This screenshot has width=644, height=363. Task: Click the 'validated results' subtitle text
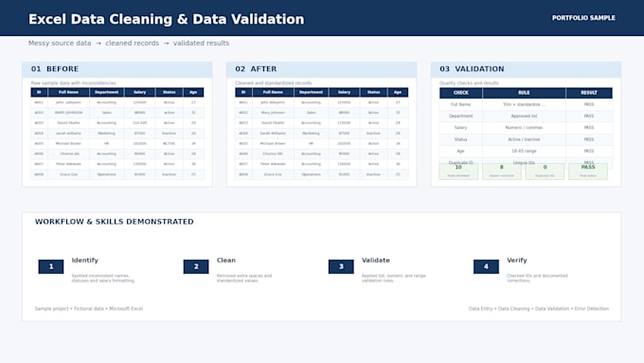201,44
